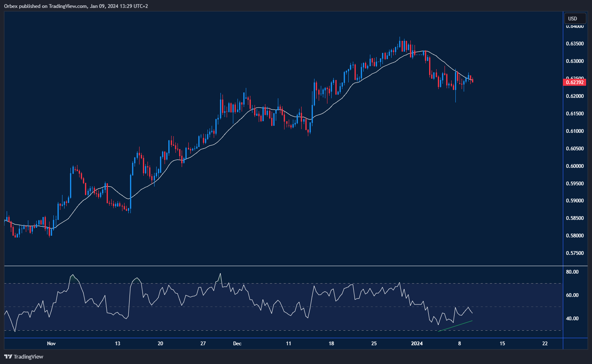The image size is (592, 364).
Task: Select the red current price label 0.62392
Action: pyautogui.click(x=574, y=82)
